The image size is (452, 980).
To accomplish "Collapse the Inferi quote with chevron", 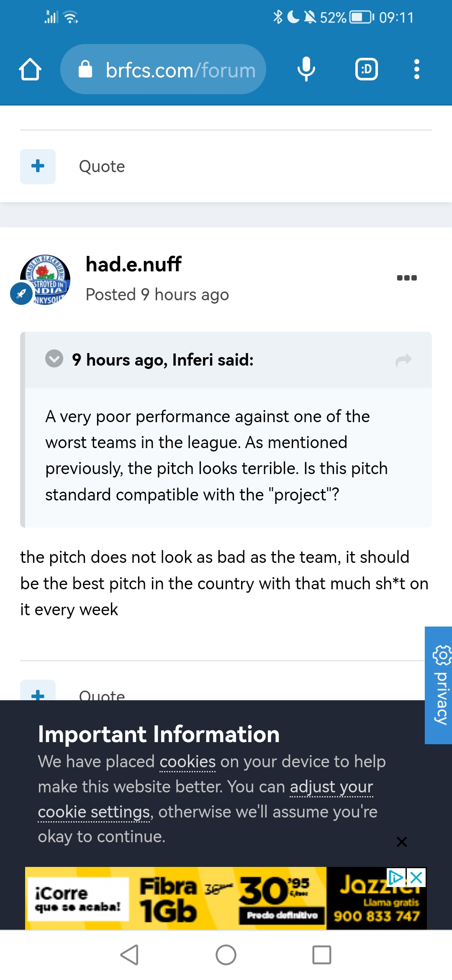I will pyautogui.click(x=54, y=359).
